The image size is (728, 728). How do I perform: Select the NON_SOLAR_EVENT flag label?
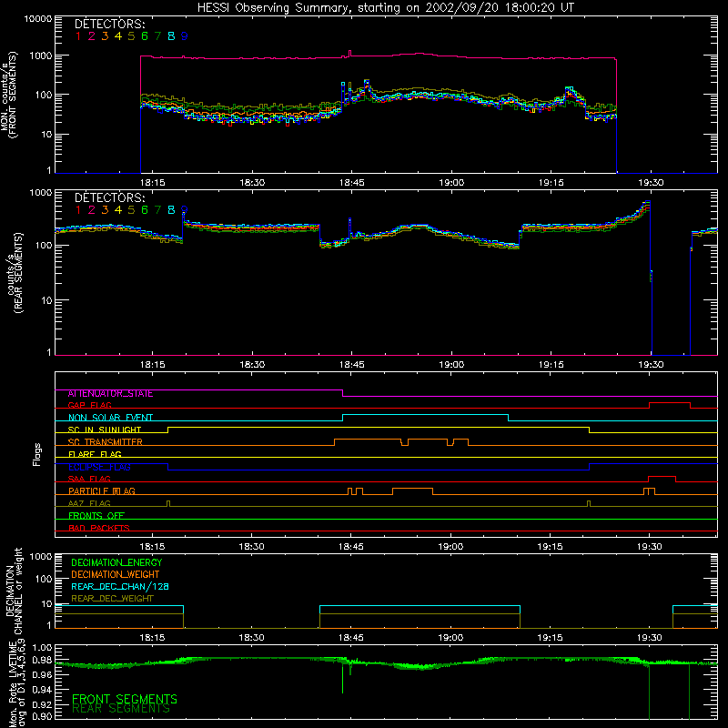(110, 418)
